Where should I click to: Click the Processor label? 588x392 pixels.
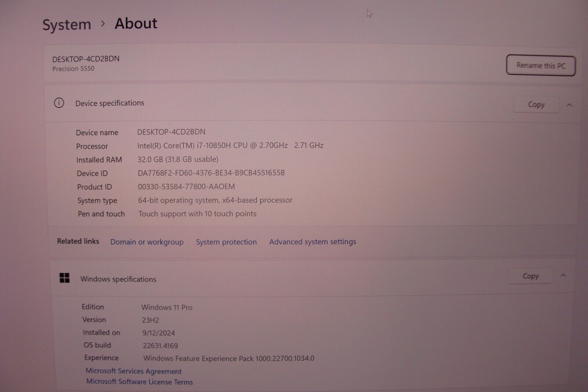[92, 146]
